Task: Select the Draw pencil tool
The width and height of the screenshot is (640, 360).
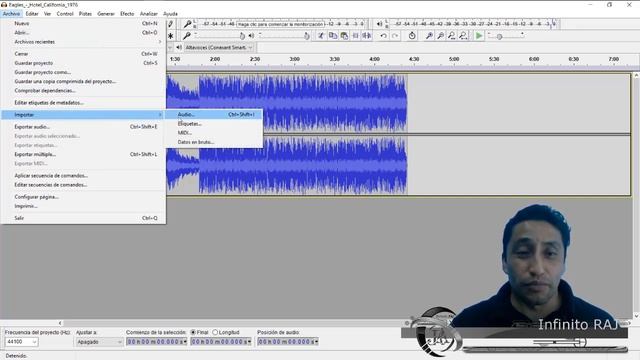Action: click(171, 24)
